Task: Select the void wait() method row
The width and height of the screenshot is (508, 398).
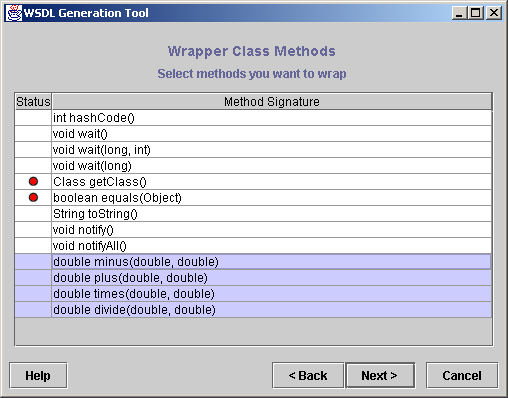Action: coord(253,134)
